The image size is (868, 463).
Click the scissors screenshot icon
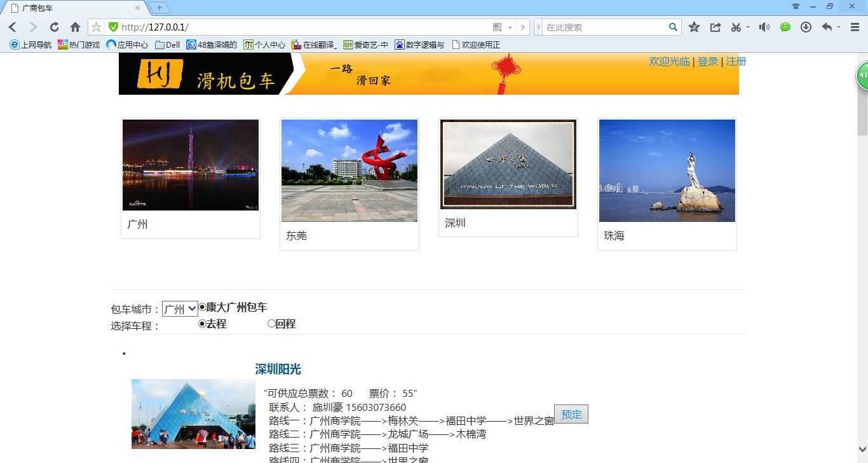pyautogui.click(x=736, y=27)
